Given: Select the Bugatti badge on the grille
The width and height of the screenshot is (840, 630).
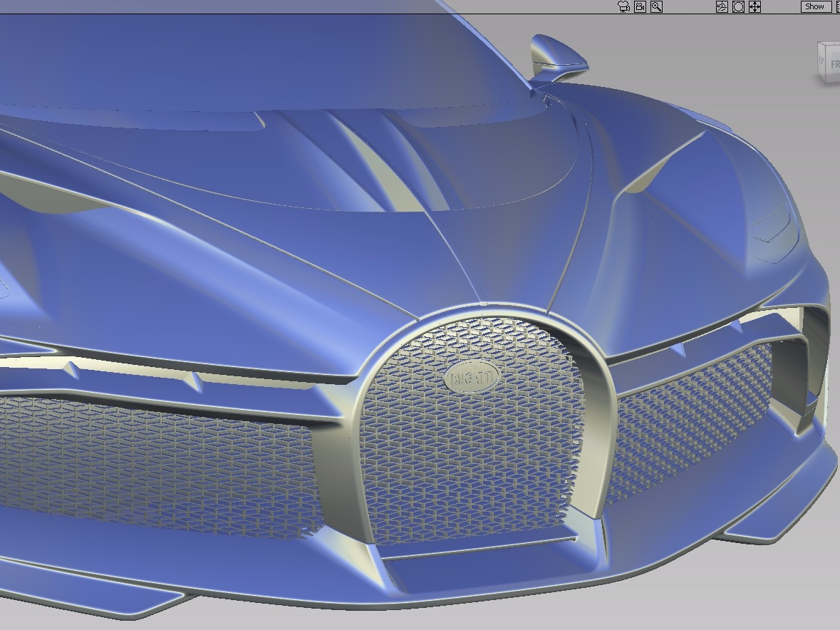Looking at the screenshot, I should [474, 377].
